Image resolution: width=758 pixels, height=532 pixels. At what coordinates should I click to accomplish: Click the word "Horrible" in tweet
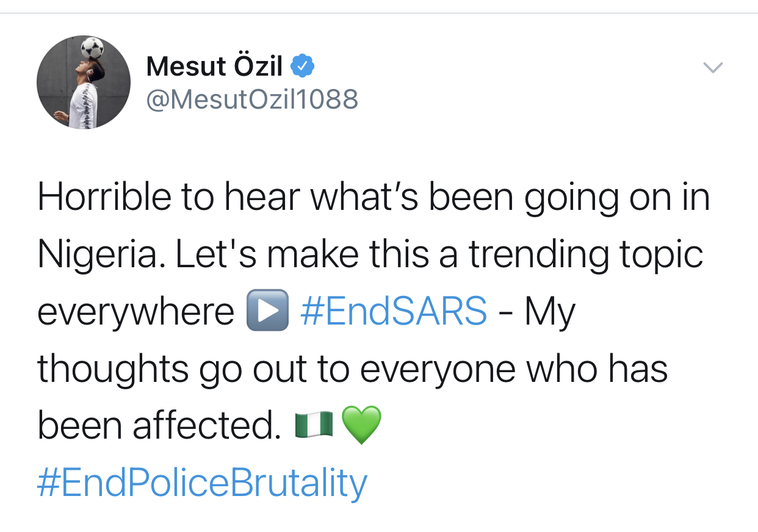coord(104,197)
